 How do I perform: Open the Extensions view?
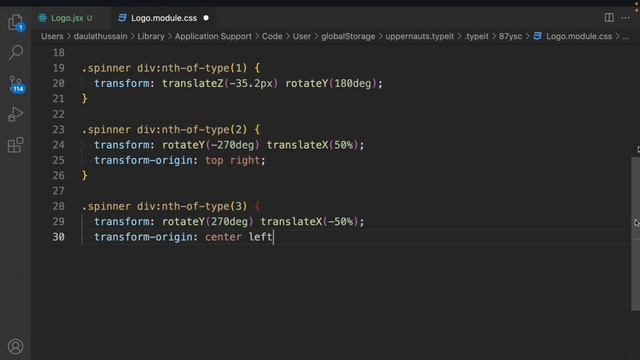point(16,145)
